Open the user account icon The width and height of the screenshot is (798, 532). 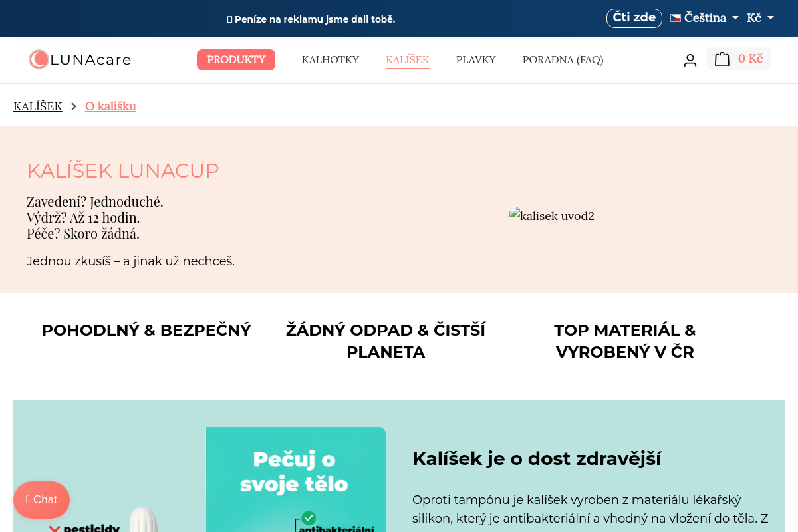tap(690, 60)
